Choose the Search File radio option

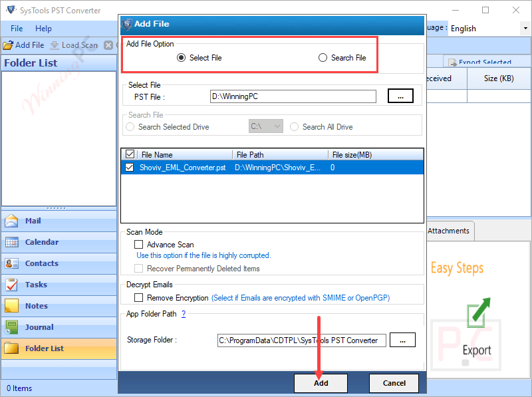[x=323, y=58]
